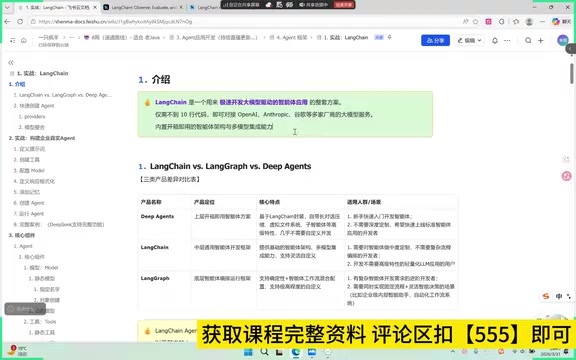Open Windows Start button
This screenshot has width=576, height=360.
coord(248,352)
